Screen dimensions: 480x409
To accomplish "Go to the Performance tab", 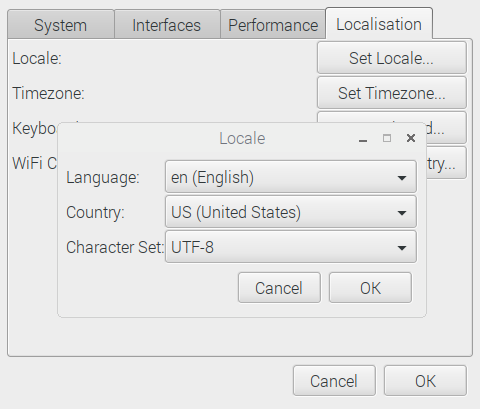I will tap(273, 25).
